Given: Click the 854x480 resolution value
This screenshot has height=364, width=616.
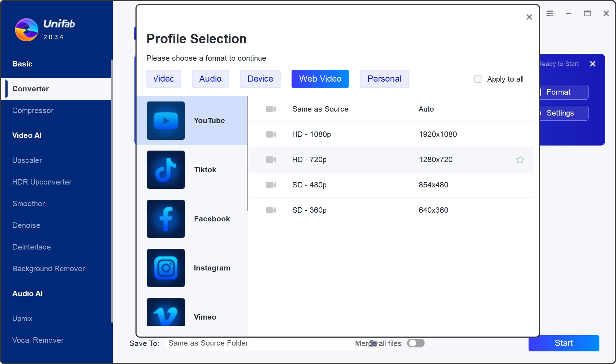Looking at the screenshot, I should pyautogui.click(x=434, y=185).
